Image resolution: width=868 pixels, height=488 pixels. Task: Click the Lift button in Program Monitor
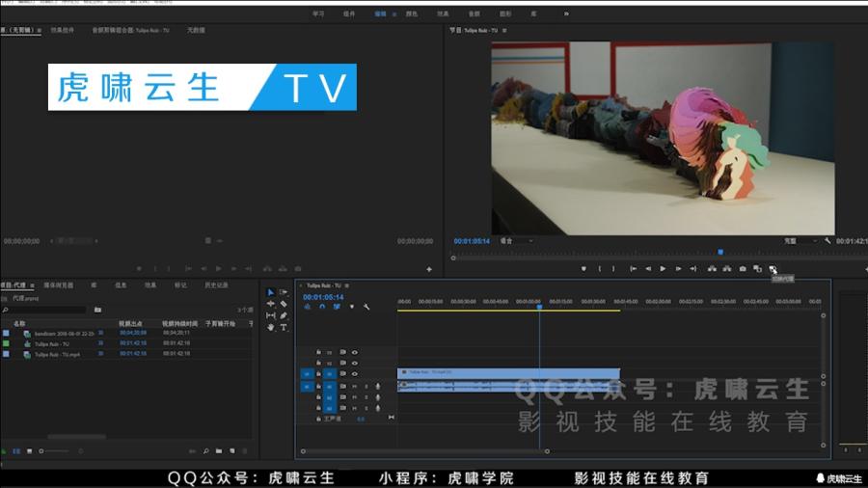click(712, 269)
